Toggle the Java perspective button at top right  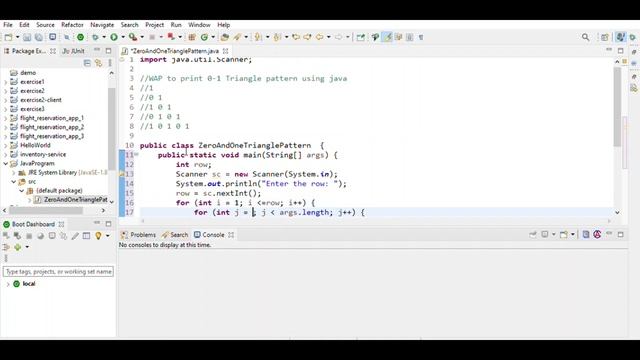(x=620, y=37)
